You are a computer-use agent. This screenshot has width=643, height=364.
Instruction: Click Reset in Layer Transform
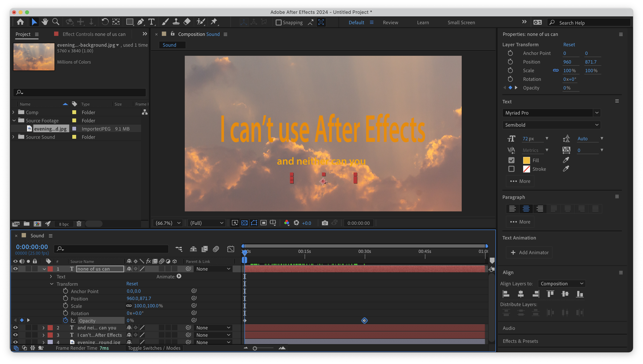[569, 45]
